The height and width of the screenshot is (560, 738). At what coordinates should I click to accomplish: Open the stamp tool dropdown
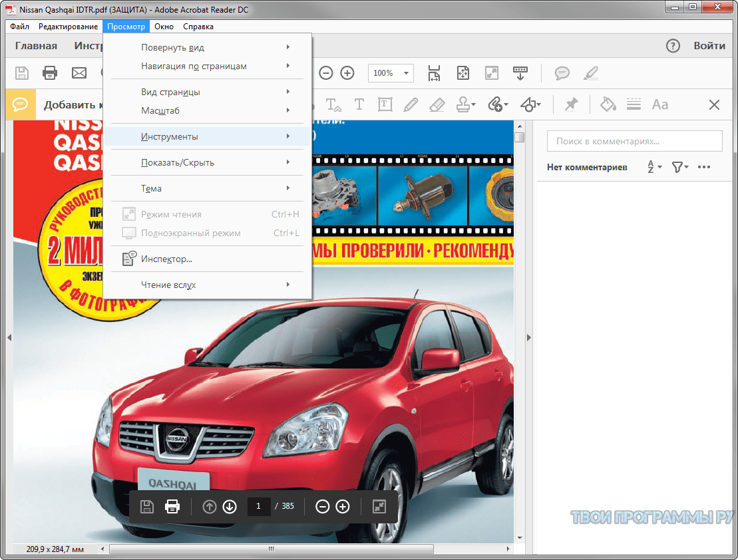(x=466, y=104)
